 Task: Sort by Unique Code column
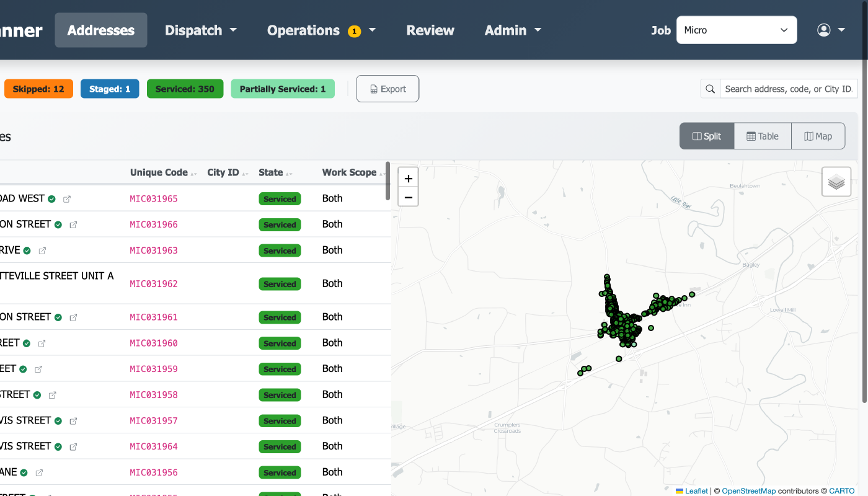(x=163, y=173)
